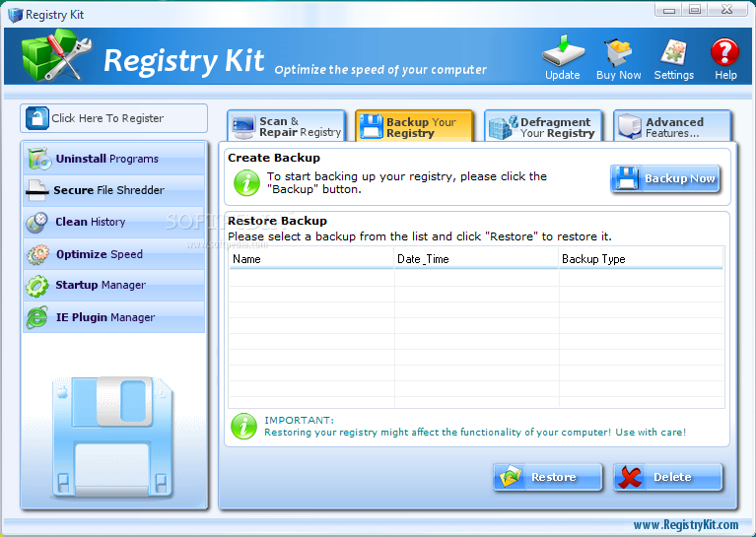Viewport: 756px width, 537px height.
Task: Click the Help label in header
Action: click(x=725, y=75)
